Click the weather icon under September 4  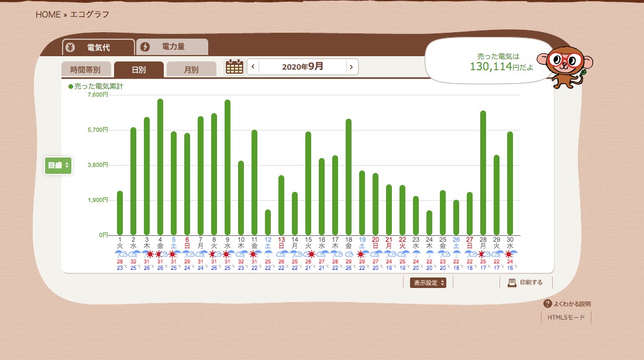[160, 254]
